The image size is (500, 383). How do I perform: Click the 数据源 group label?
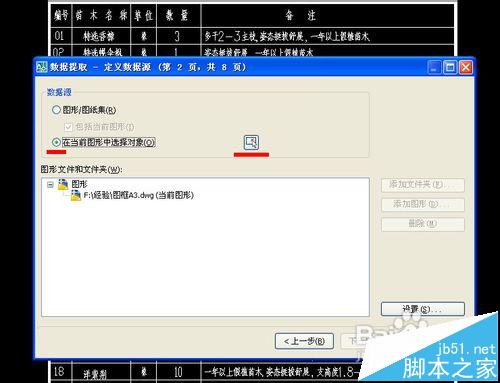pos(59,92)
